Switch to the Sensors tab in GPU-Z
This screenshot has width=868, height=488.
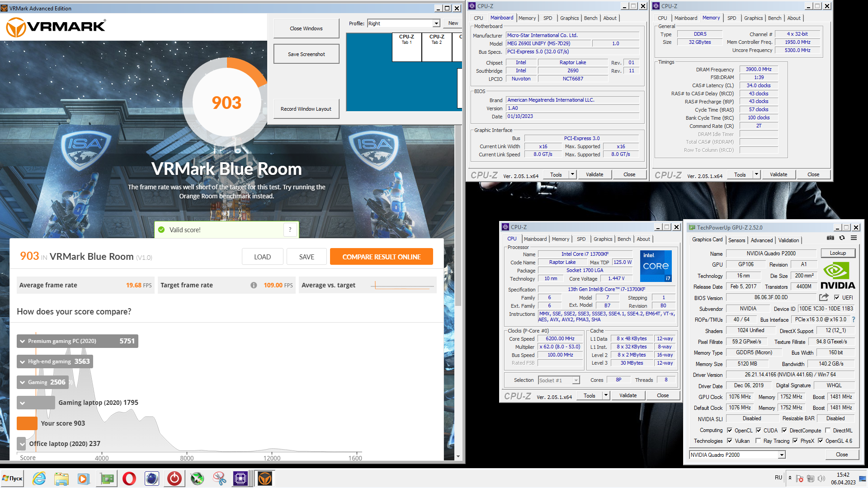tap(736, 240)
